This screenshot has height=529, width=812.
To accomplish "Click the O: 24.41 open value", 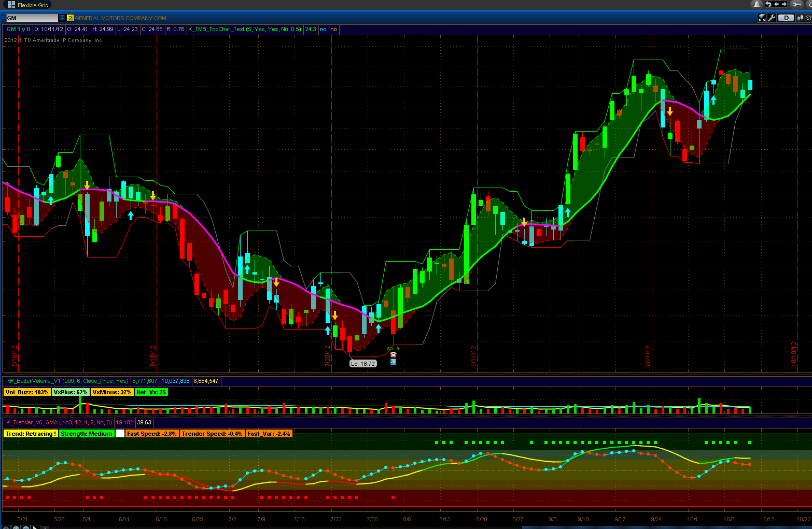I will [78, 30].
